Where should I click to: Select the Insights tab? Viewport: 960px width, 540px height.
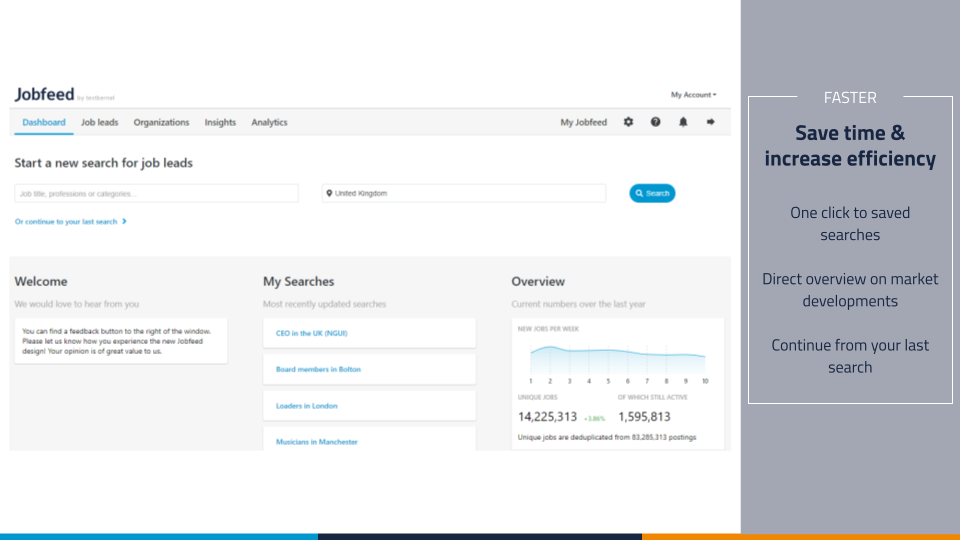[x=220, y=122]
